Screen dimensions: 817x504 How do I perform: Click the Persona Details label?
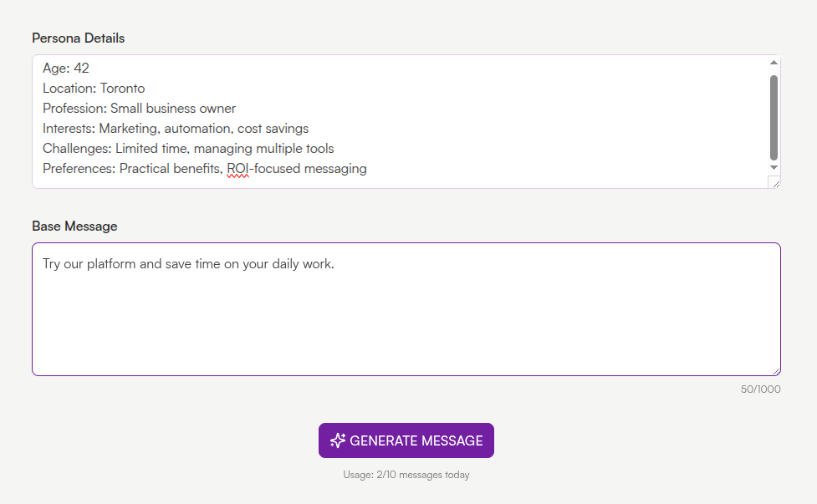[78, 38]
